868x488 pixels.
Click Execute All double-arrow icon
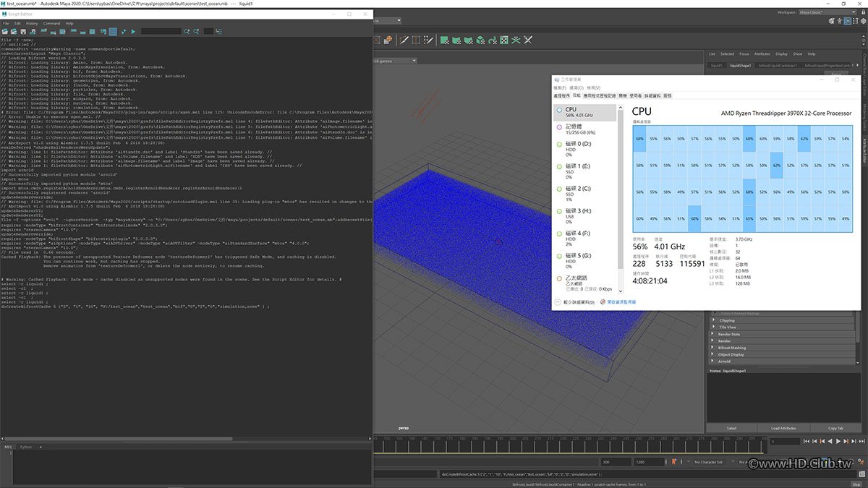pyautogui.click(x=124, y=31)
